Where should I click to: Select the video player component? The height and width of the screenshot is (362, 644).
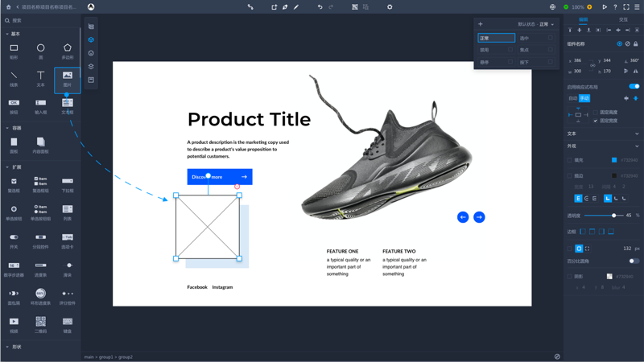pyautogui.click(x=14, y=321)
